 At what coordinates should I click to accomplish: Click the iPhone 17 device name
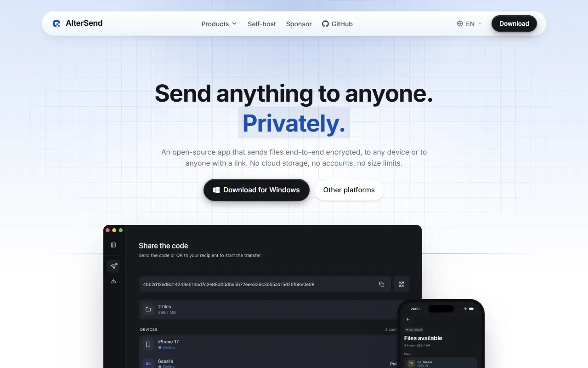point(169,342)
